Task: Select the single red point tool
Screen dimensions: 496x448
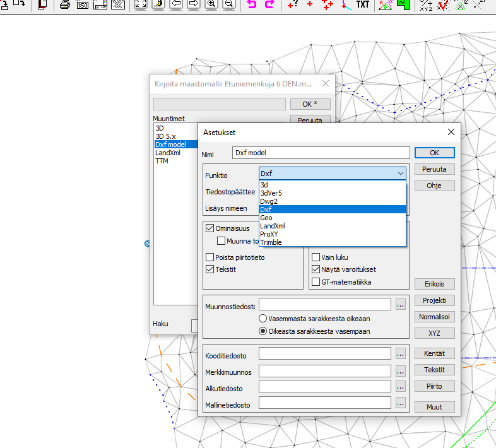Action: coord(310,4)
